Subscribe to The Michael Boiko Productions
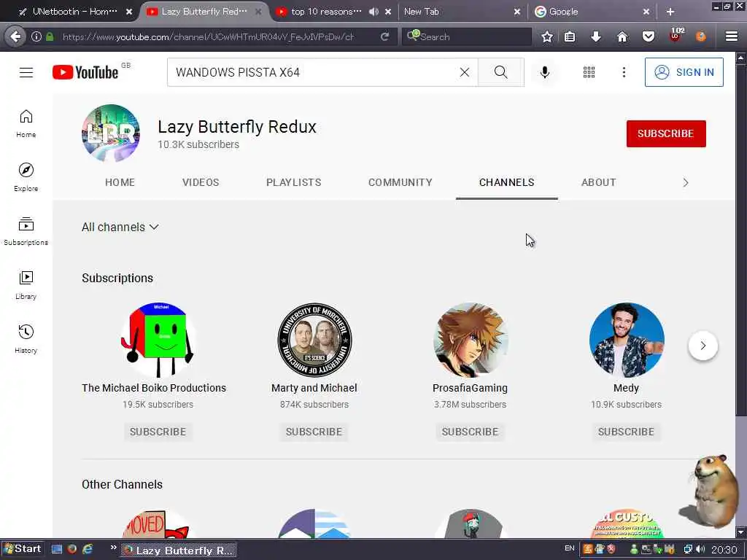This screenshot has width=747, height=560. coord(158,432)
